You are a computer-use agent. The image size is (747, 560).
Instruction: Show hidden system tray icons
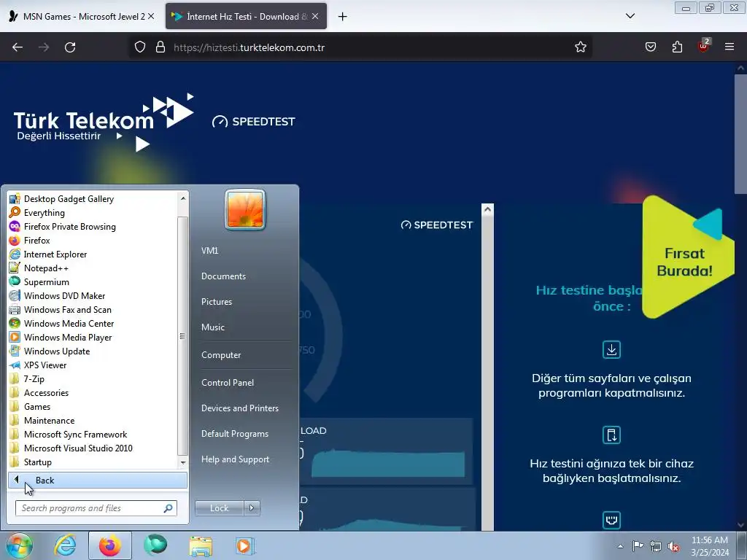[x=620, y=546]
